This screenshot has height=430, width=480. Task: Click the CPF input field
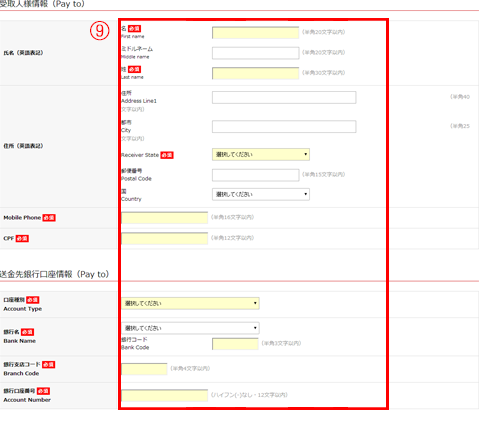click(164, 238)
